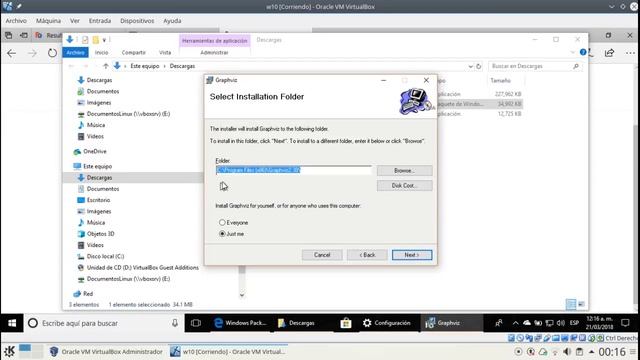Click the Windows tray volume icon
The image size is (640, 360).
[561, 323]
